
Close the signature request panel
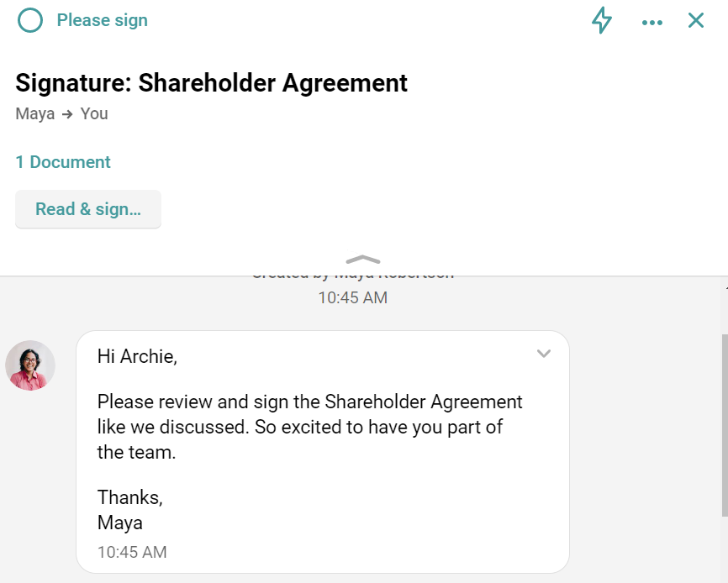pyautogui.click(x=696, y=20)
